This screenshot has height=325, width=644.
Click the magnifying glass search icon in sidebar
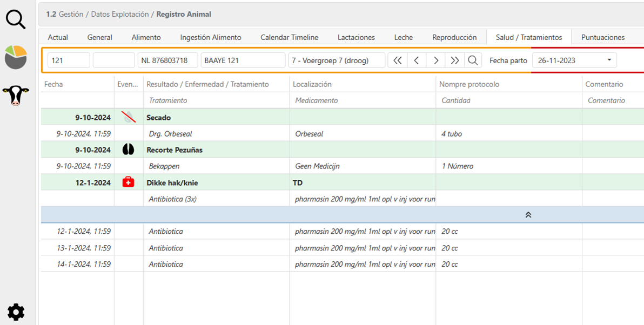tap(16, 19)
